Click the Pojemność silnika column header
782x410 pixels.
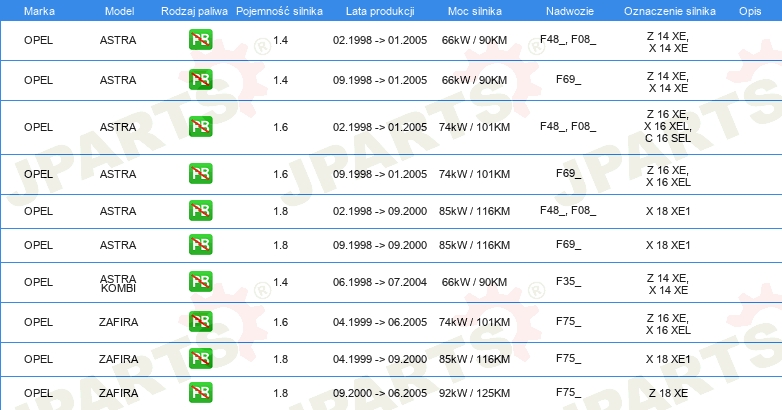coord(279,11)
